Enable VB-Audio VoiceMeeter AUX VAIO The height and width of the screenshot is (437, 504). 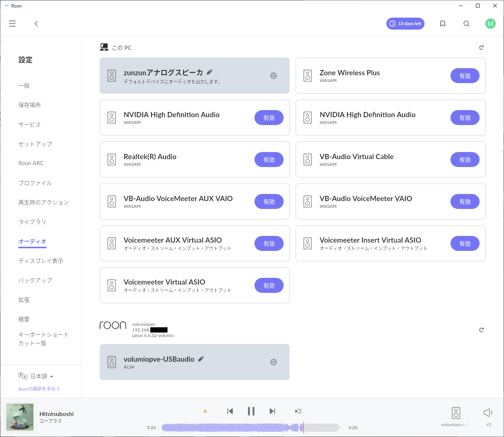pos(269,201)
